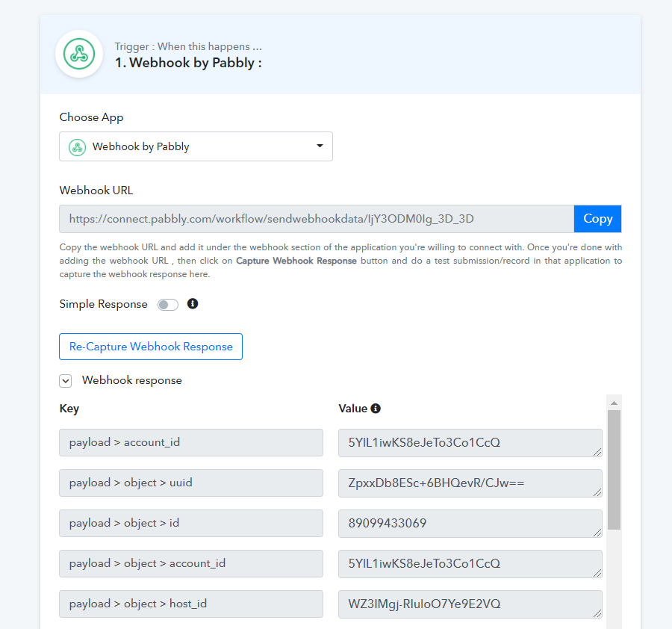The width and height of the screenshot is (672, 629).
Task: Click the value ZpxxDb8ESc+6BHQevR/CJw== field
Action: point(470,483)
